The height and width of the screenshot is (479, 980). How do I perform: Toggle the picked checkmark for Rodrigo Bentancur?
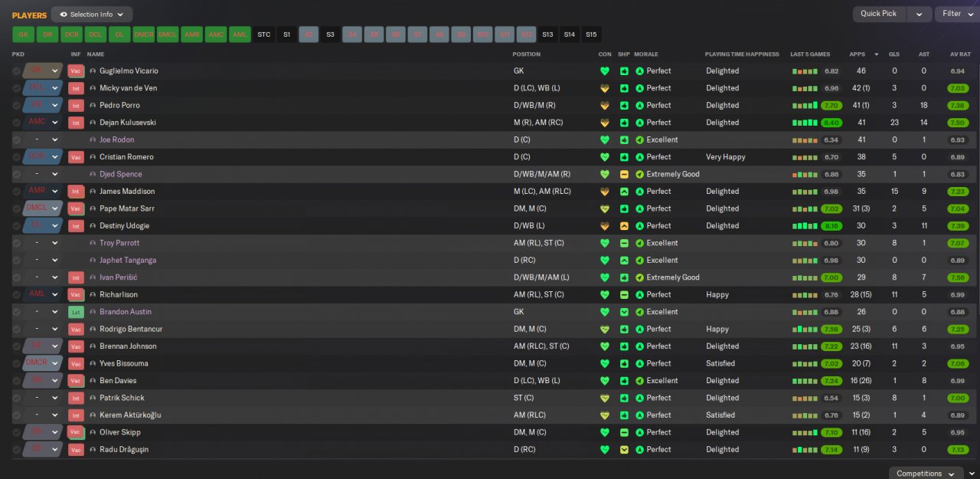17,329
